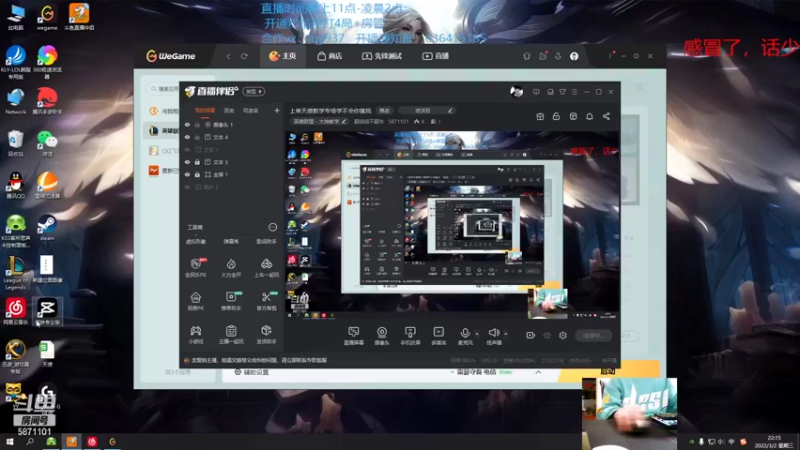Show the hidden 文本 1 source
The image size is (800, 450).
[187, 149]
